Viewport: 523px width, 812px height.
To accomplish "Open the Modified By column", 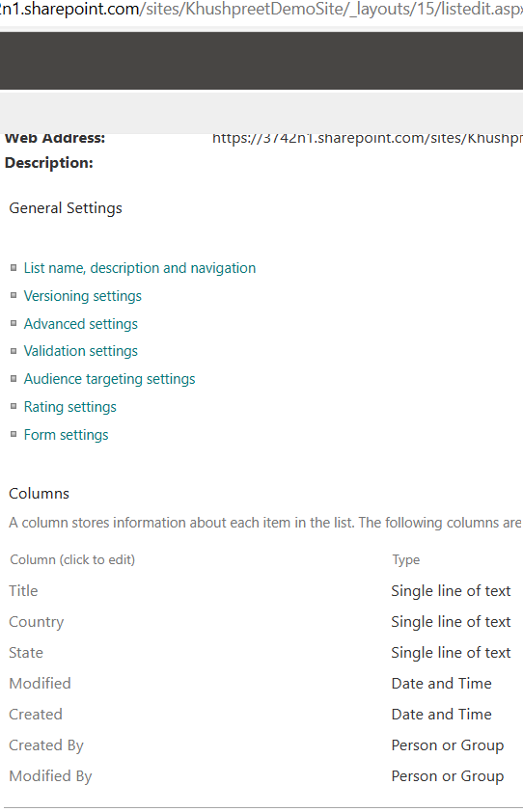I will (x=50, y=776).
